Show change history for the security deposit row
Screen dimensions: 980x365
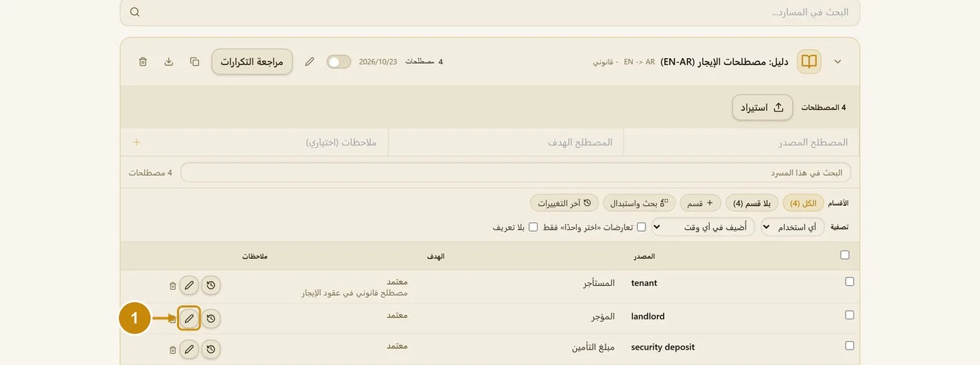pos(211,349)
